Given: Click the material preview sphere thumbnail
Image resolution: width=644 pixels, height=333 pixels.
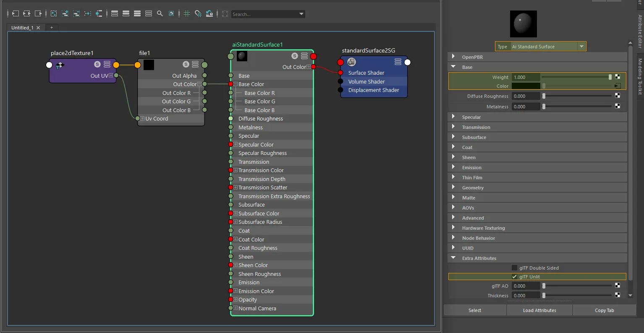Looking at the screenshot, I should pyautogui.click(x=524, y=24).
